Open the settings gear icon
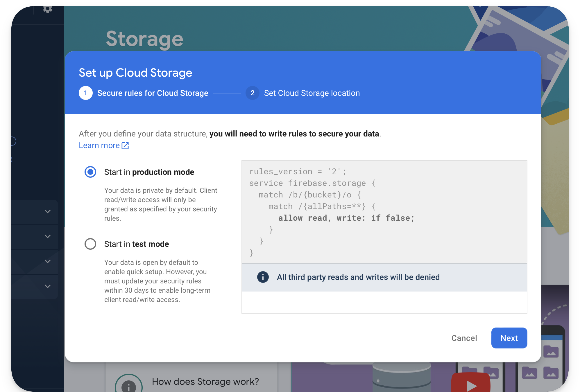 48,9
